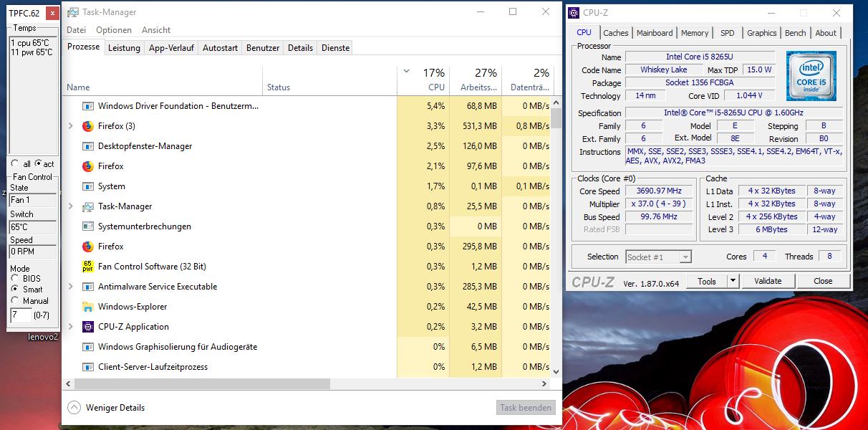This screenshot has height=430, width=868.
Task: Click the Windows Driver Foundation process icon
Action: tap(88, 106)
